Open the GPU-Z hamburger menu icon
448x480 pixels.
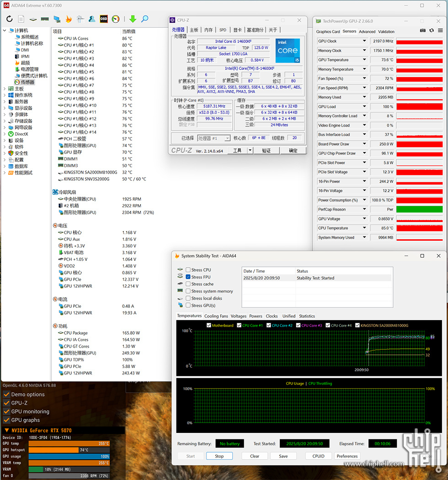point(440,30)
